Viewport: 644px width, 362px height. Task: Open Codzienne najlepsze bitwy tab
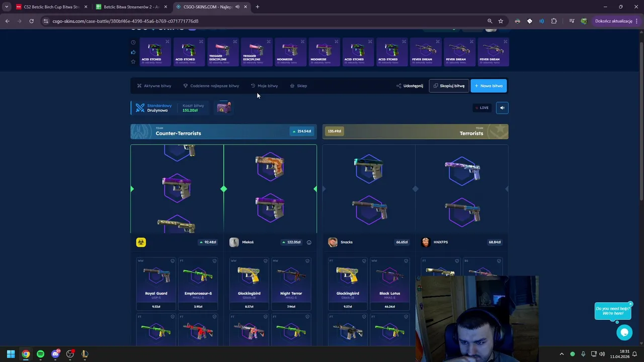[211, 86]
